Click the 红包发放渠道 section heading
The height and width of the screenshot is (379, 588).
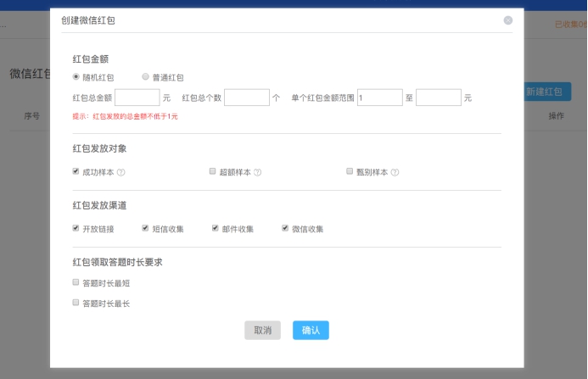[x=100, y=205]
